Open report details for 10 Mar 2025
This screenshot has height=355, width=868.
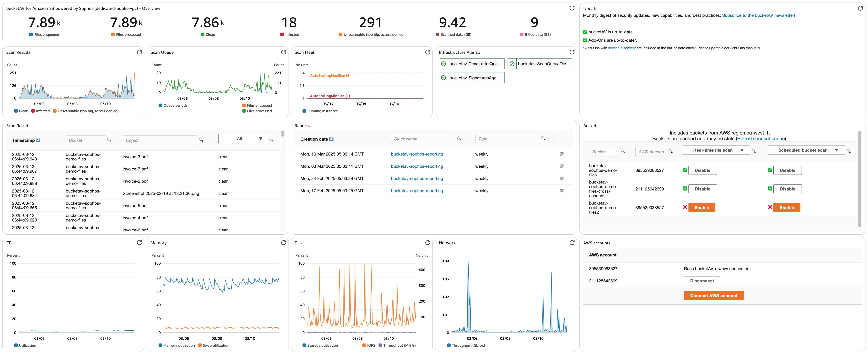[561, 154]
